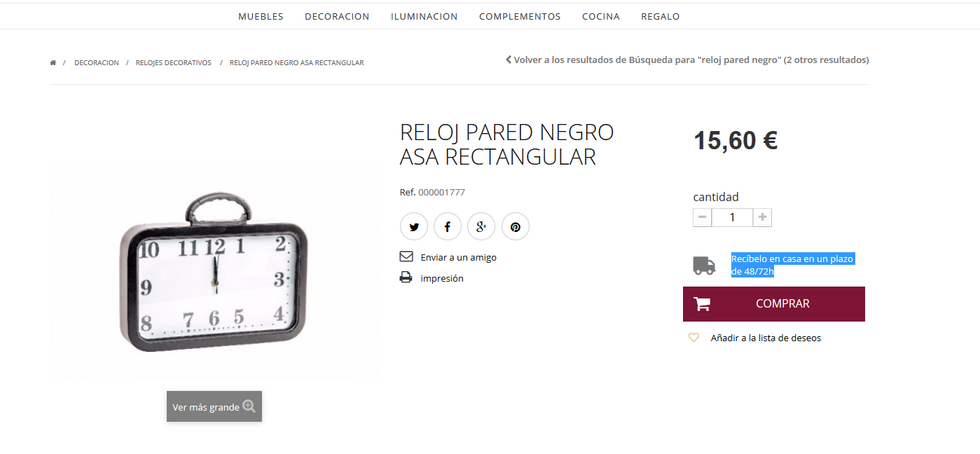
Task: Pin product with Pinterest icon
Action: point(516,227)
